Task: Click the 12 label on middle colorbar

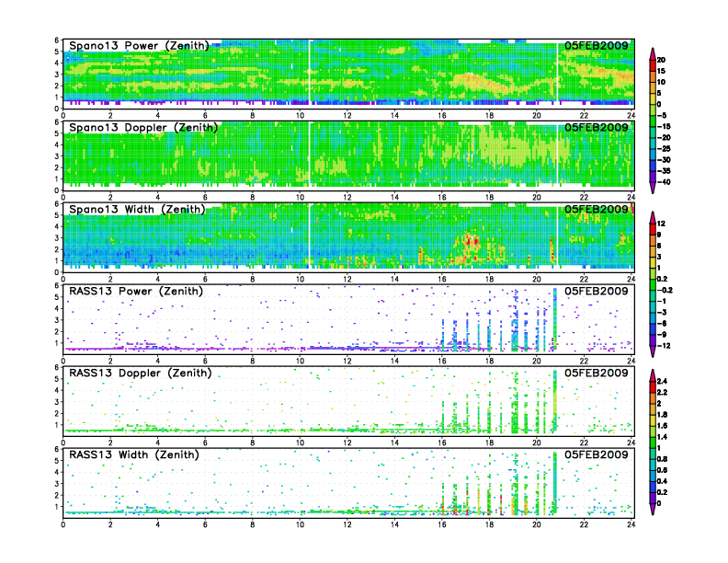Action: pyautogui.click(x=661, y=224)
